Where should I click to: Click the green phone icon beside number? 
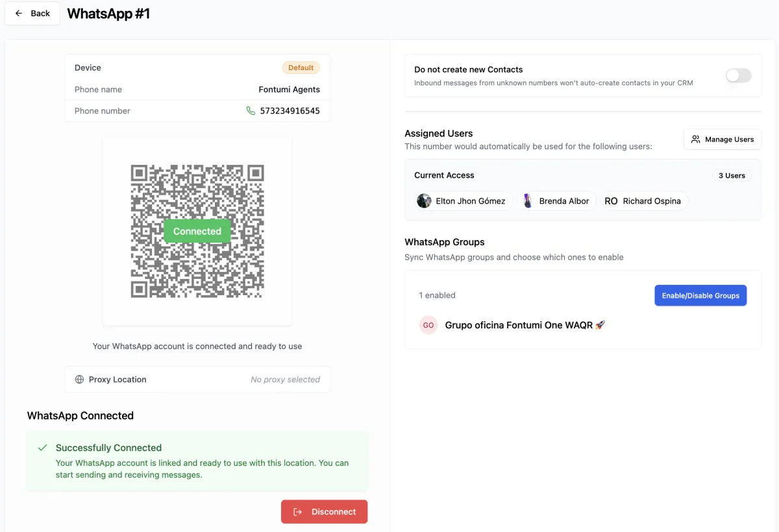click(251, 111)
